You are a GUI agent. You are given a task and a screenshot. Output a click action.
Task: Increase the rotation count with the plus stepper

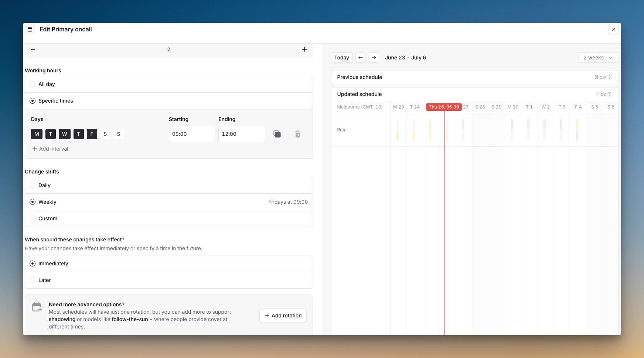(304, 49)
